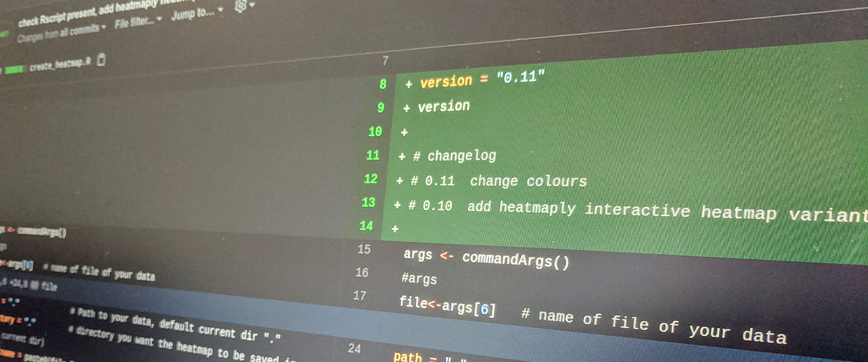Click the '# name of file of your data' comment in right pane
Image resolution: width=868 pixels, height=362 pixels.
654,325
